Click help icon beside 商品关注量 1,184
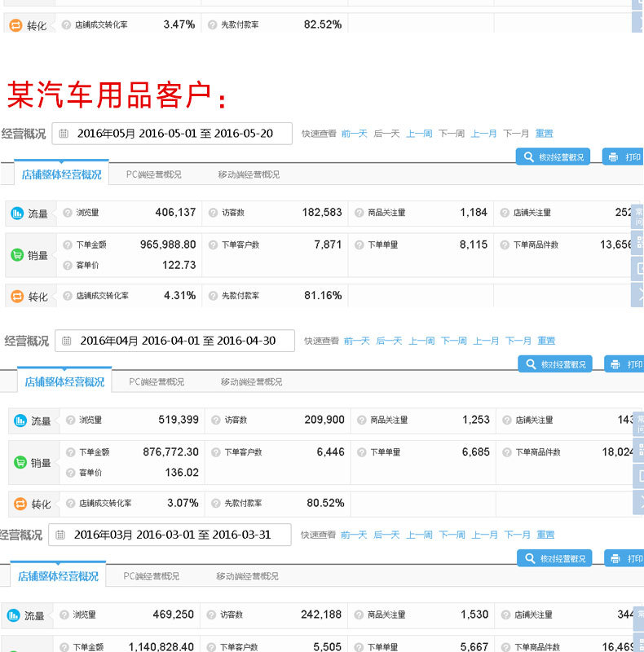Screen dimensions: 644x652 (x=359, y=213)
